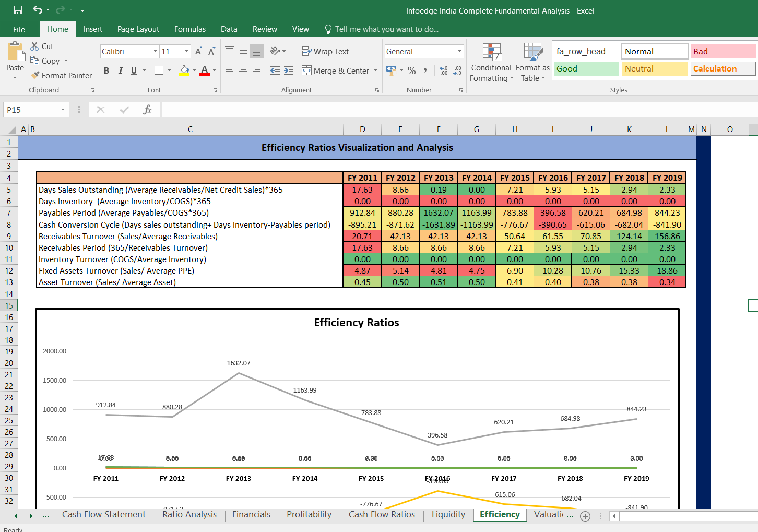758x532 pixels.
Task: Switch to the View tab
Action: pos(300,29)
